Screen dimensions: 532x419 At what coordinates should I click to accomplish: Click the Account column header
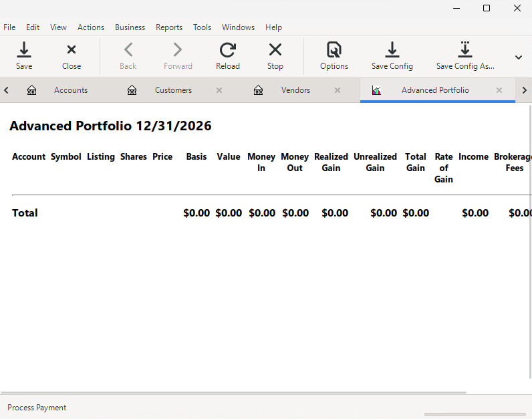point(29,157)
